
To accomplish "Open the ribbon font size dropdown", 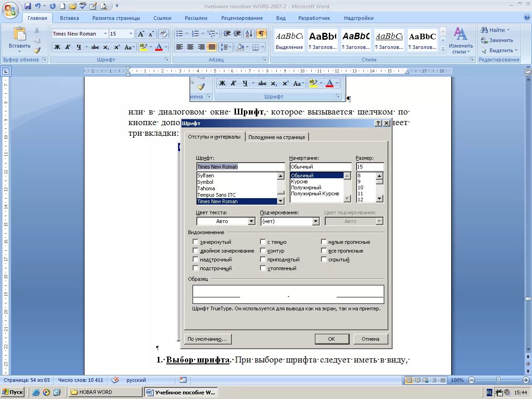I will click(131, 34).
